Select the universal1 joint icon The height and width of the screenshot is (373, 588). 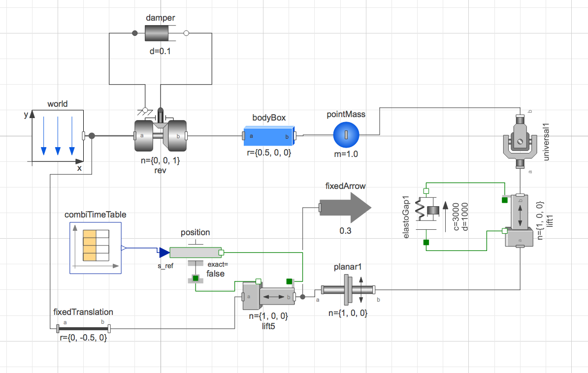(x=520, y=141)
